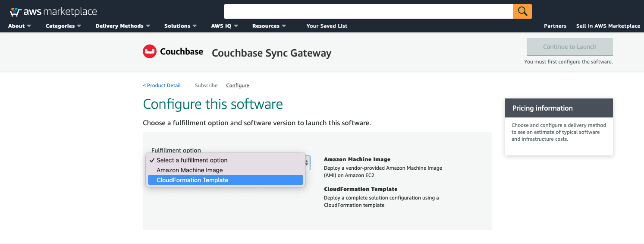644x244 pixels.
Task: Select the Configure step
Action: point(238,86)
